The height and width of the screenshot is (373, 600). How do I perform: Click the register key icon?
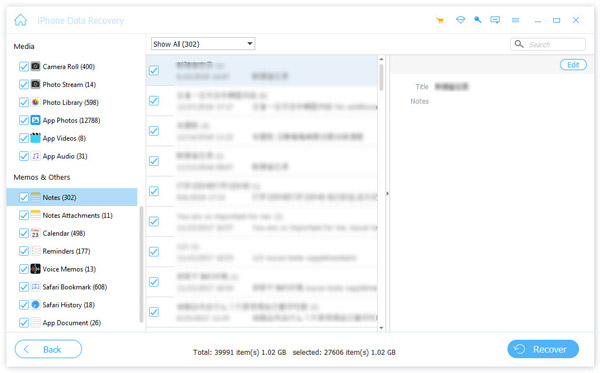478,20
